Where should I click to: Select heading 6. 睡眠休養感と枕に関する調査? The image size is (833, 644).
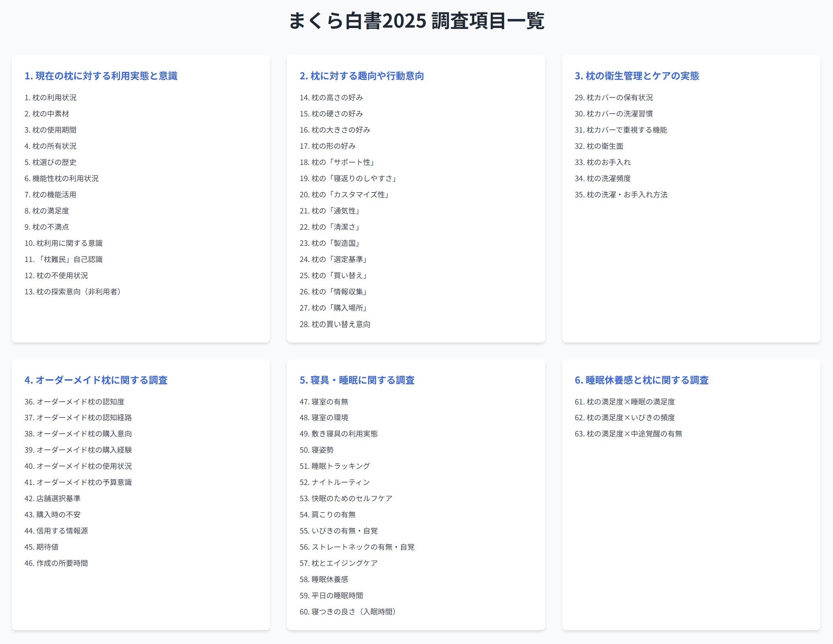point(642,380)
